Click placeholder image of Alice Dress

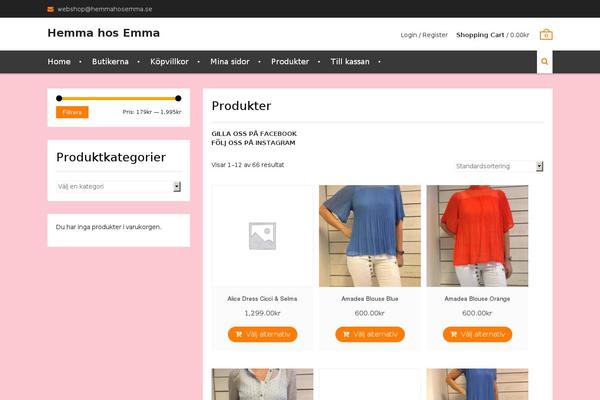262,236
